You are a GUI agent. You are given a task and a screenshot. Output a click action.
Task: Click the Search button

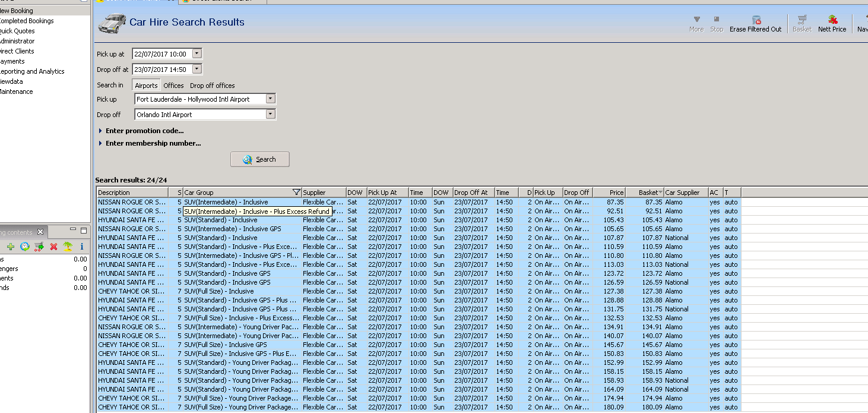pyautogui.click(x=260, y=159)
